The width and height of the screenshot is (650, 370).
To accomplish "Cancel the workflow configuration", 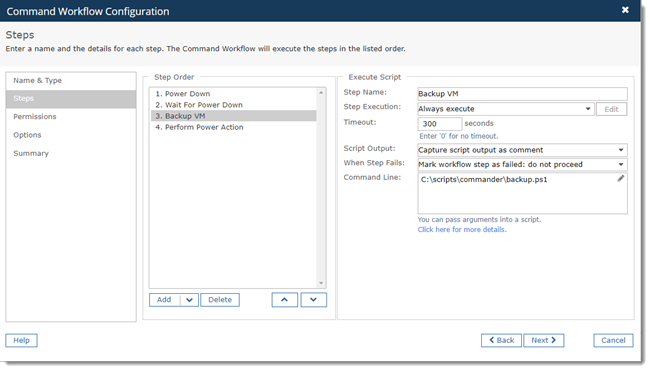I will tap(613, 341).
